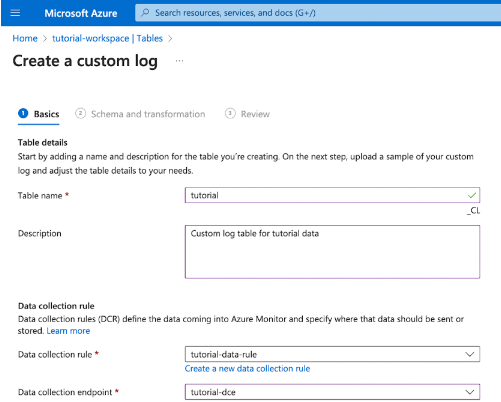Click the green checkmark in Table name
Image resolution: width=501 pixels, height=402 pixels.
coord(472,195)
